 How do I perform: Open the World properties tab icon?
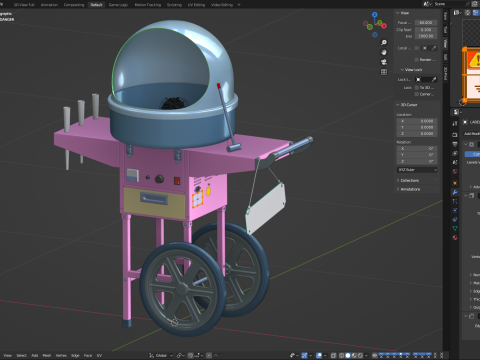[455, 171]
